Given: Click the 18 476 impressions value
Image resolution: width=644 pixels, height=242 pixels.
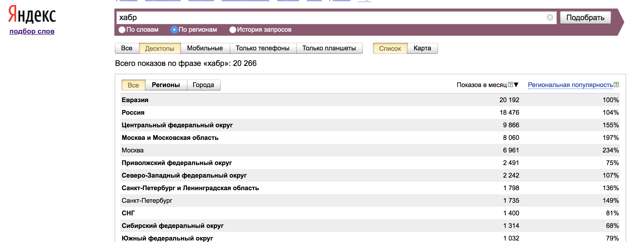Looking at the screenshot, I should 509,112.
